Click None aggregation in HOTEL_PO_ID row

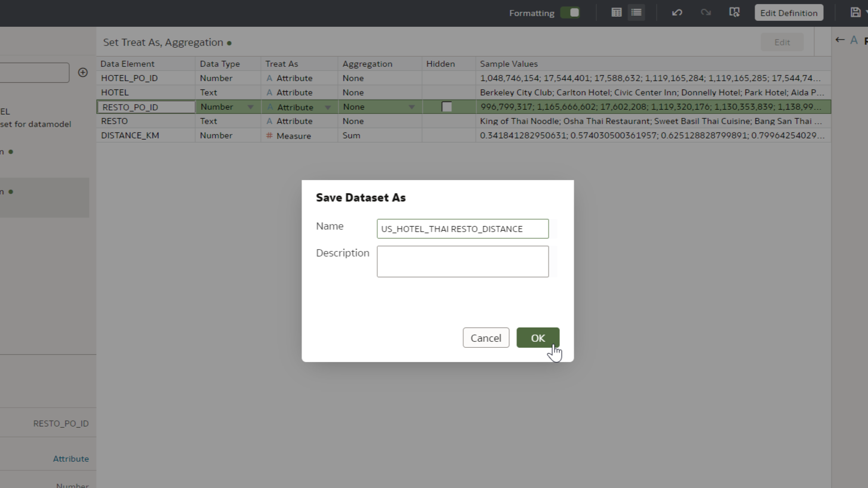[x=353, y=78]
